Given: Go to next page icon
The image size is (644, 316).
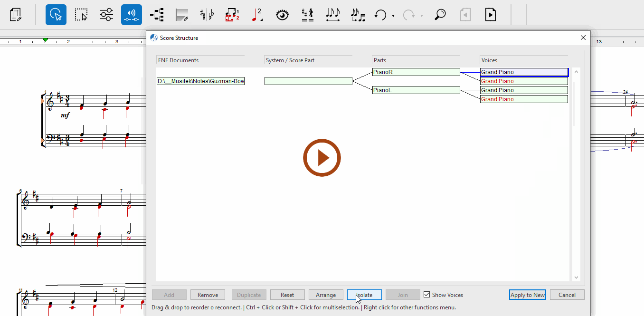Looking at the screenshot, I should [x=491, y=15].
